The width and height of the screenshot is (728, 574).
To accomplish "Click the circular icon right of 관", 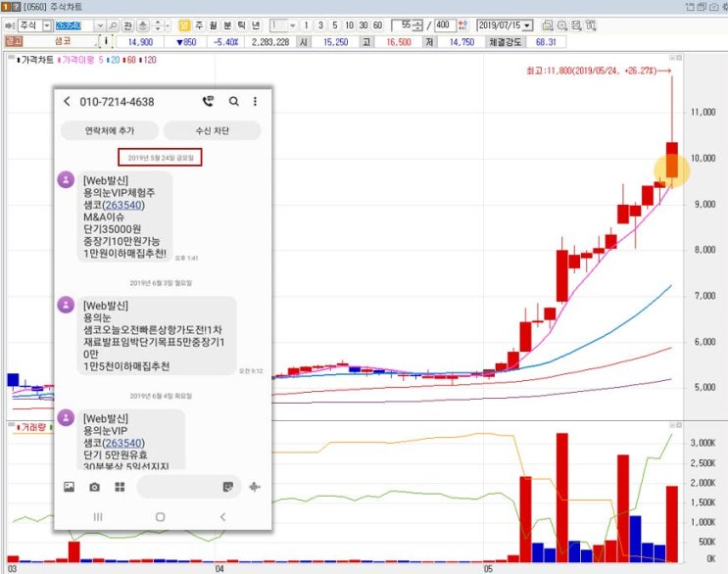I will click(143, 25).
